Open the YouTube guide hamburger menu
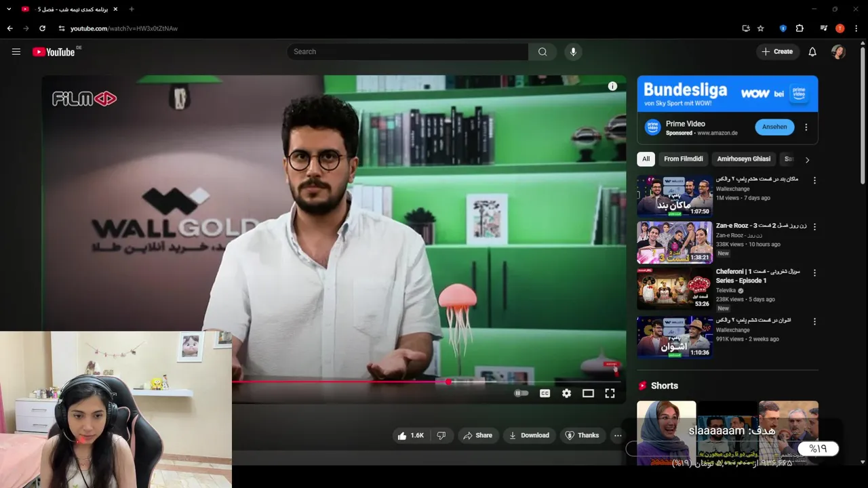The height and width of the screenshot is (488, 868). (16, 52)
